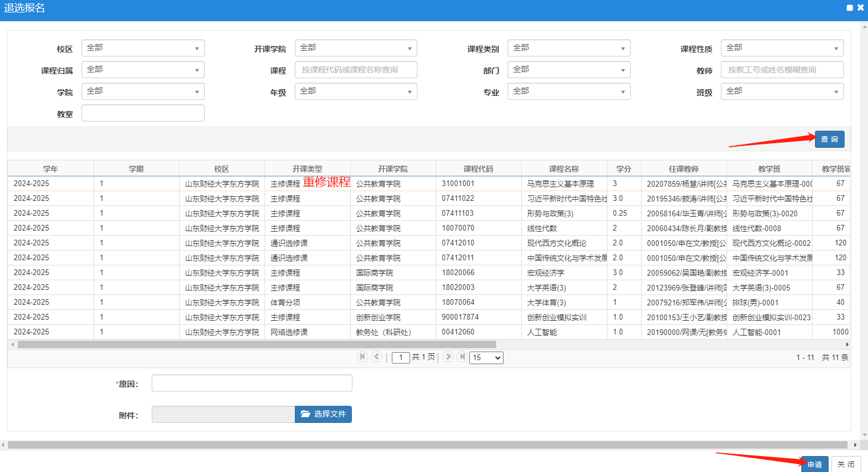
Task: Go to previous page using arrow icon
Action: [x=376, y=357]
